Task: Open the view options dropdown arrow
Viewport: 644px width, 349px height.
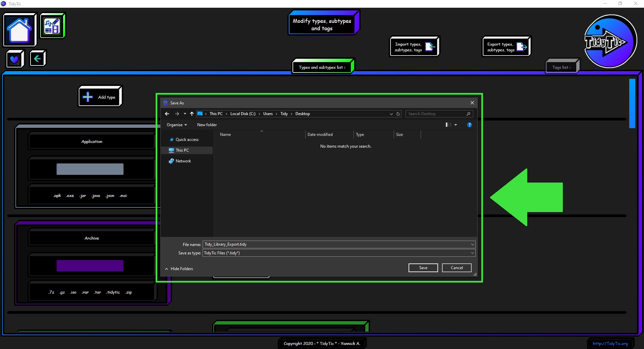Action: [455, 125]
